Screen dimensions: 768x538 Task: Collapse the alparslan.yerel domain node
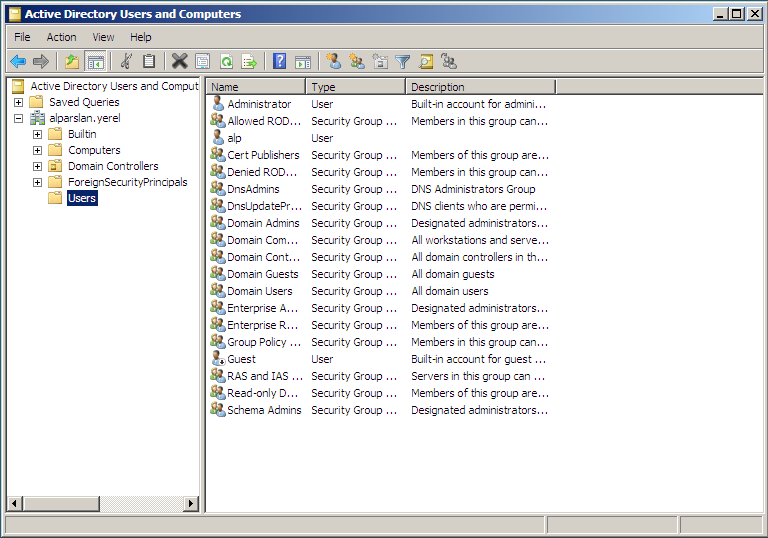[18, 119]
